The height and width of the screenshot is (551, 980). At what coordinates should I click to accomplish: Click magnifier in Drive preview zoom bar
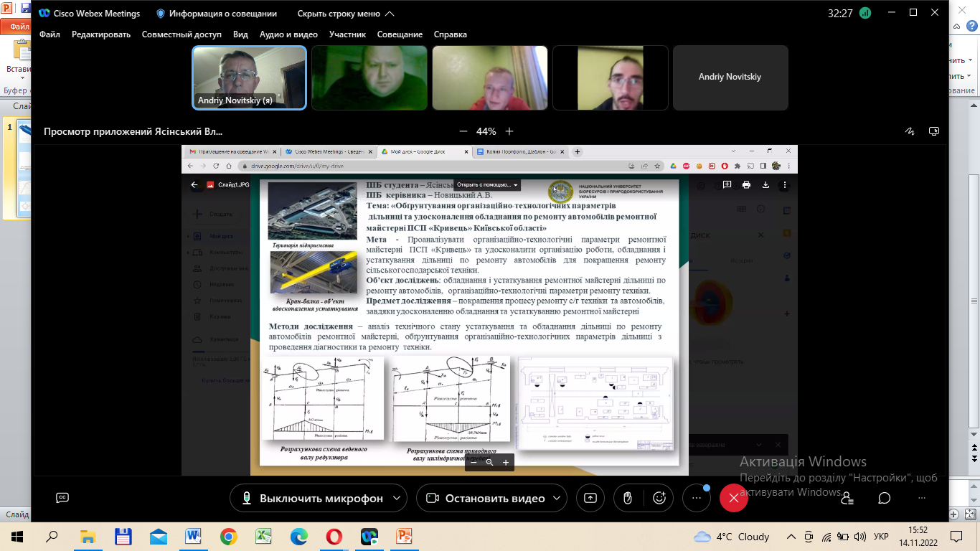pos(489,463)
